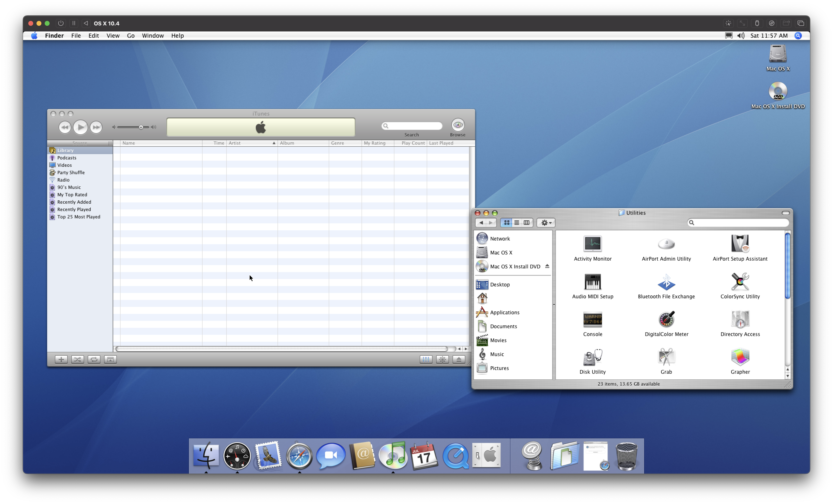Open iTunes from the Dock

coord(393,456)
